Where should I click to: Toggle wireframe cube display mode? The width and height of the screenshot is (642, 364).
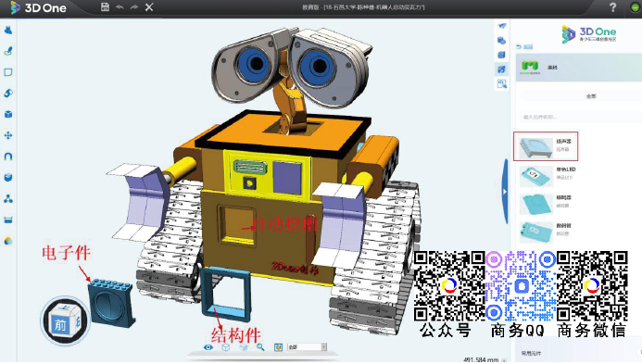(226, 347)
